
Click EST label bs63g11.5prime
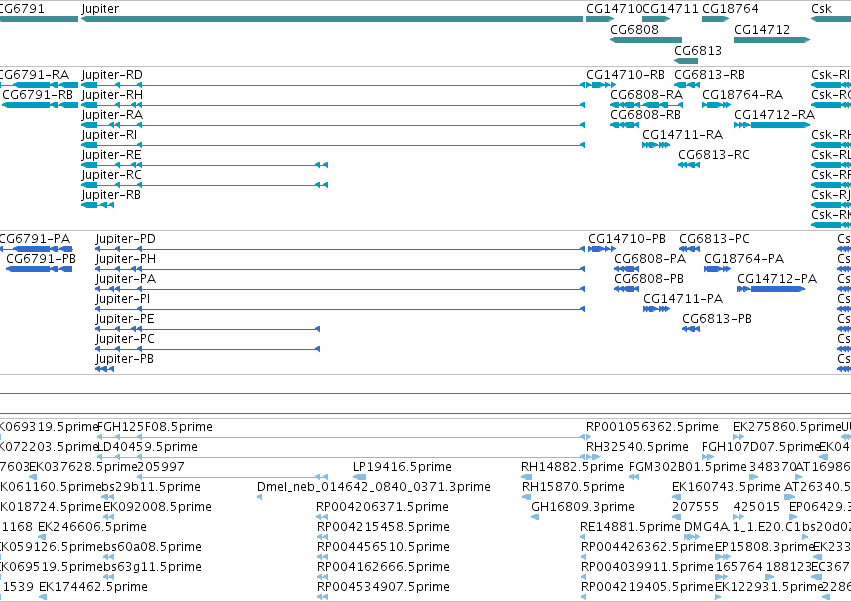tap(152, 567)
